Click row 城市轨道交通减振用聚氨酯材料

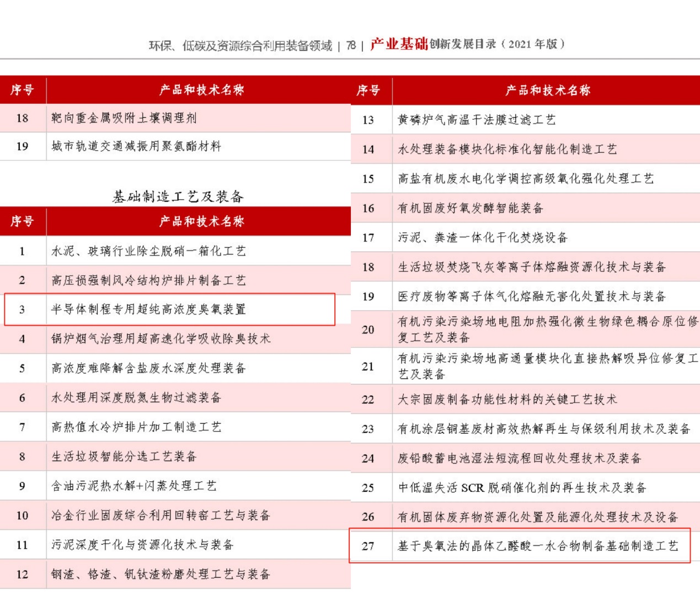(x=136, y=146)
